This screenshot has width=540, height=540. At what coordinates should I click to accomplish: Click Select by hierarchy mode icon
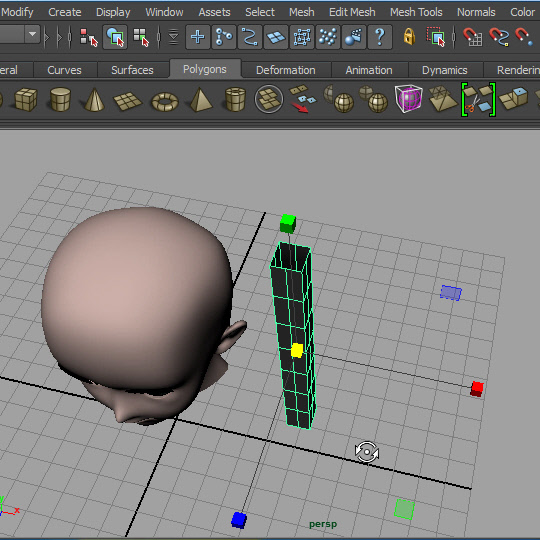tap(89, 37)
